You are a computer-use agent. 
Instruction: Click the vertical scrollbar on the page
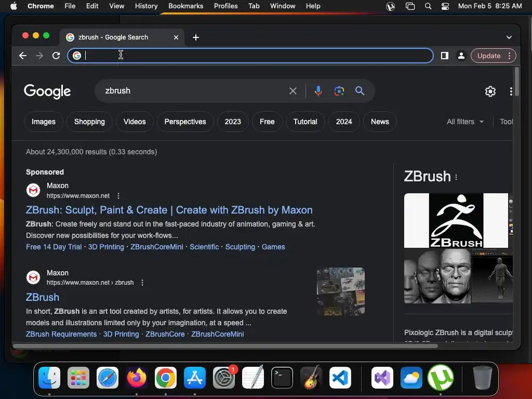point(516,82)
